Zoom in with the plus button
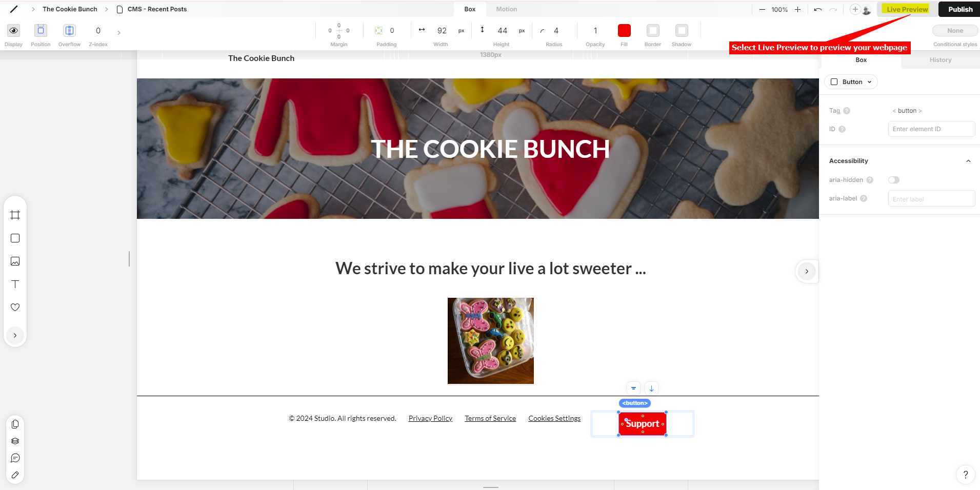 797,9
